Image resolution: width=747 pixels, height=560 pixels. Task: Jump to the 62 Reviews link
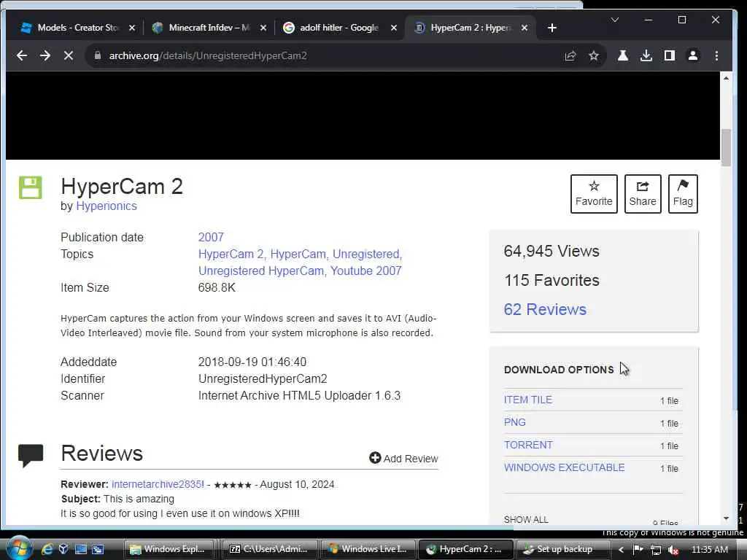click(545, 309)
